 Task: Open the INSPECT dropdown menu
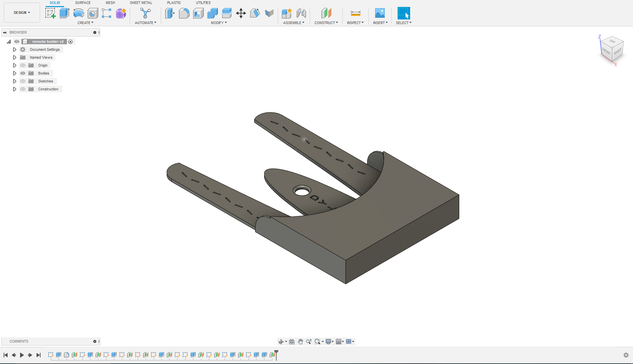(x=355, y=23)
